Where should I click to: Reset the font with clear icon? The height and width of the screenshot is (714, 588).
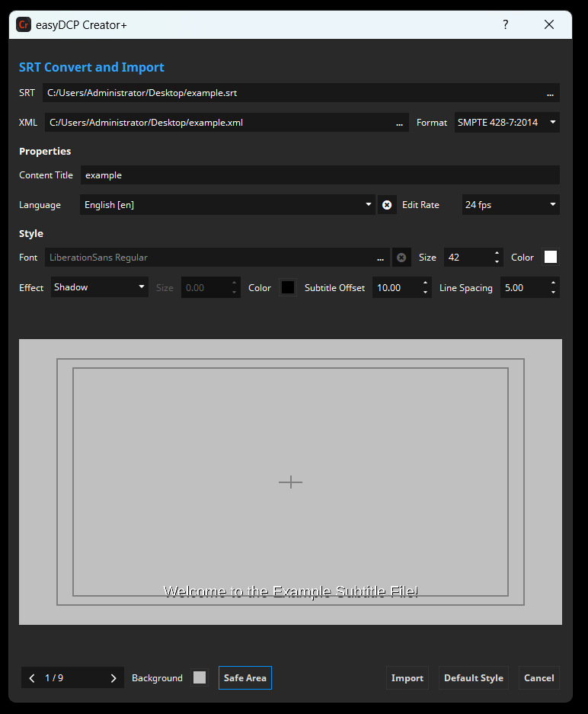point(401,258)
